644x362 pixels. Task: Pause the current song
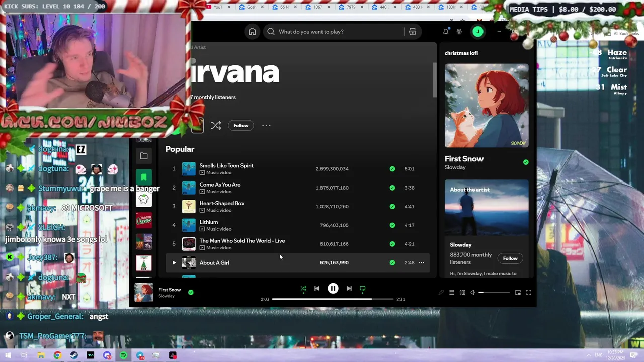(333, 289)
